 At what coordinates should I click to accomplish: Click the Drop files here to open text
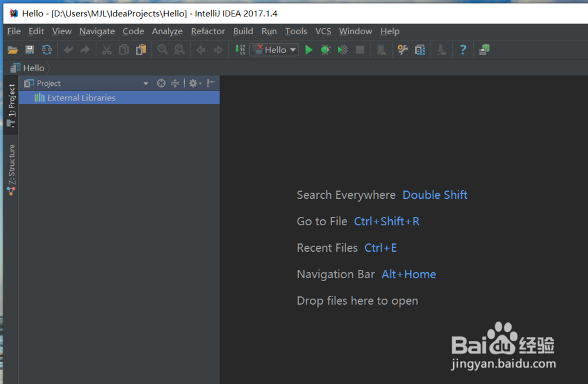(358, 300)
